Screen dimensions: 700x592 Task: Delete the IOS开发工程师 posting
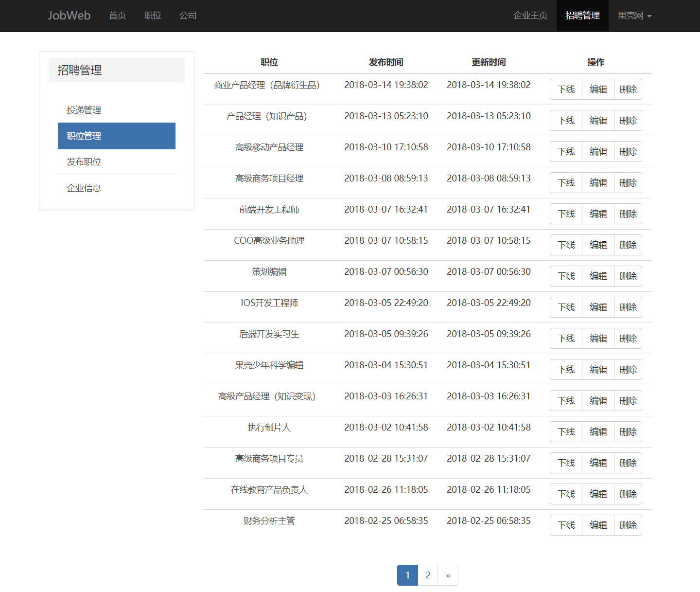point(628,307)
